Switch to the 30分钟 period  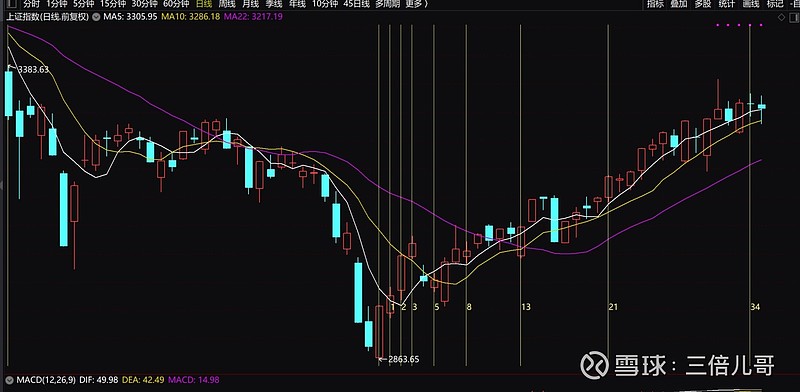(144, 4)
